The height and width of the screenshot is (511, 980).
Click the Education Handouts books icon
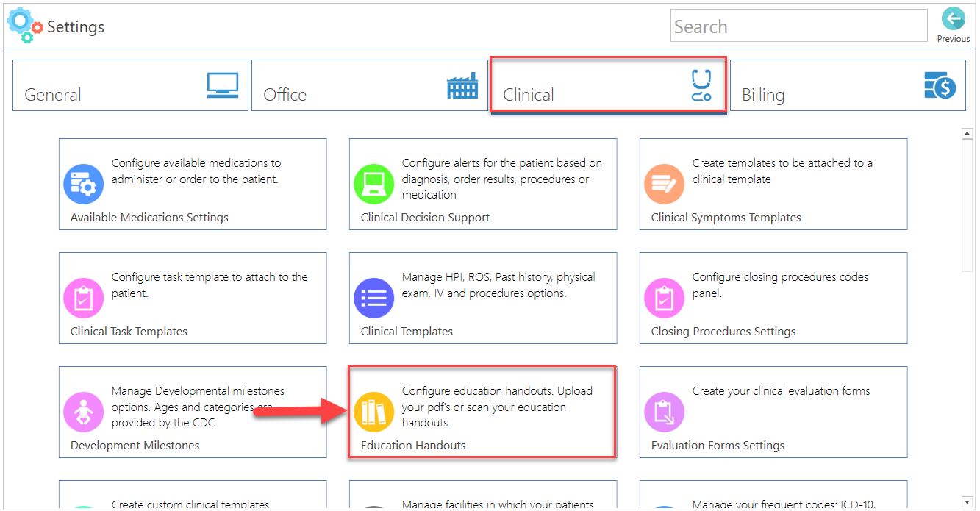pyautogui.click(x=373, y=412)
